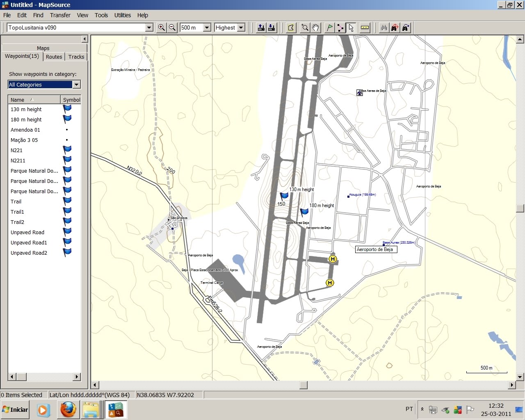Open Windows Media Player from taskbar
Screen dimensions: 525x420
click(43, 410)
